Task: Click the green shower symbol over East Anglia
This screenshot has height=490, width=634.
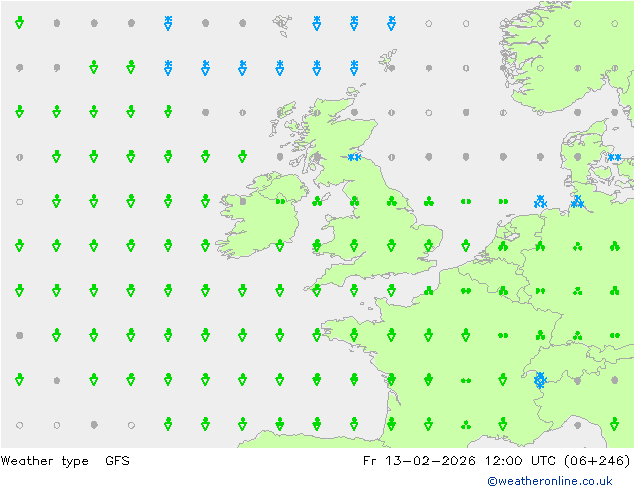Action: tap(429, 245)
